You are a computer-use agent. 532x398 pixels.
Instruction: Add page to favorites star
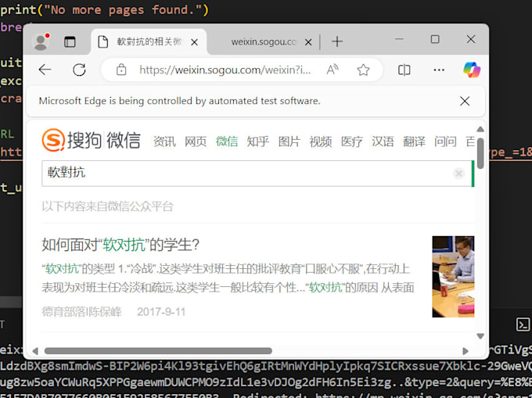(363, 70)
